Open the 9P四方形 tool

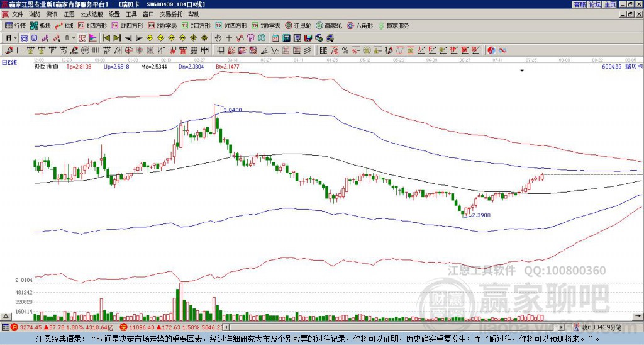click(127, 25)
